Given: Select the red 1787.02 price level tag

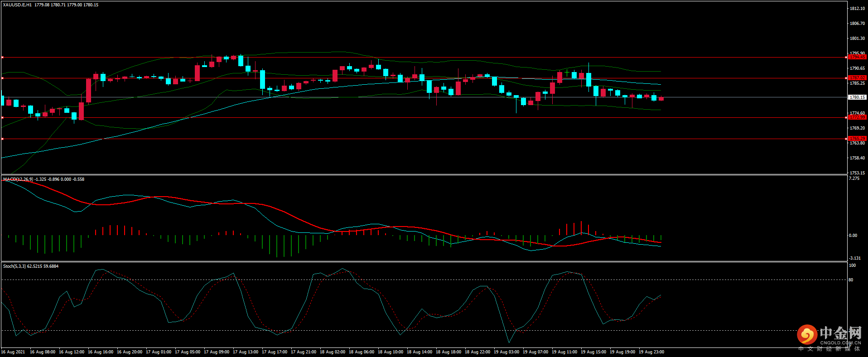Looking at the screenshot, I should 857,78.
